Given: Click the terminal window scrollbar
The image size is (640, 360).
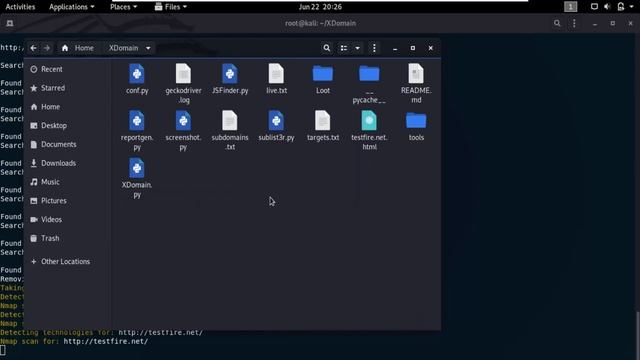Looking at the screenshot, I should click(638, 336).
